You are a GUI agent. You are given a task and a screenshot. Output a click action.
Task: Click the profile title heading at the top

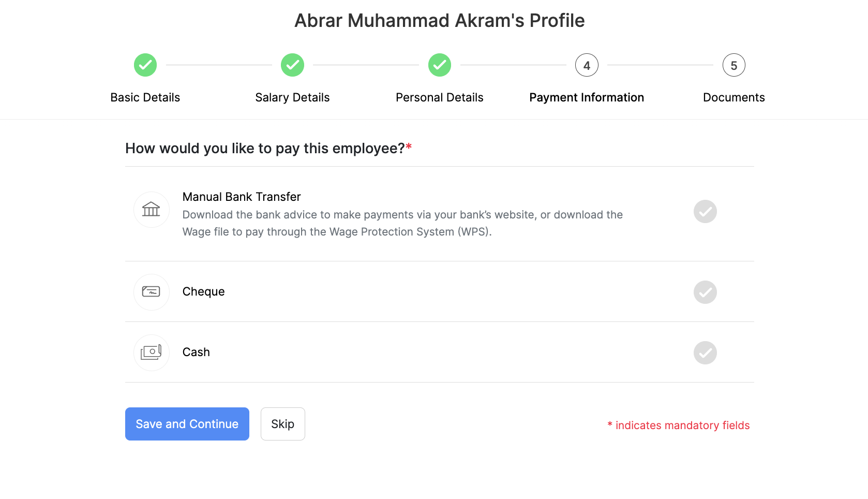tap(439, 20)
